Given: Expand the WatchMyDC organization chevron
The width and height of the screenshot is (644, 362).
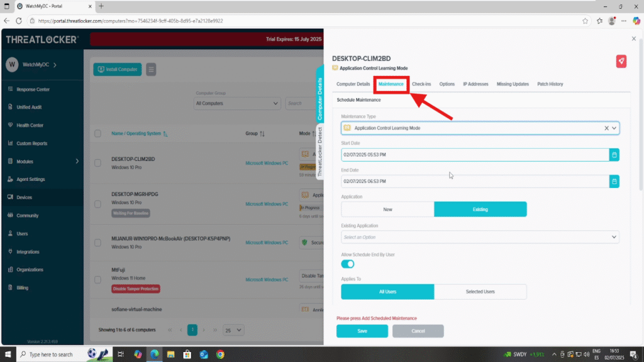Looking at the screenshot, I should pos(55,65).
